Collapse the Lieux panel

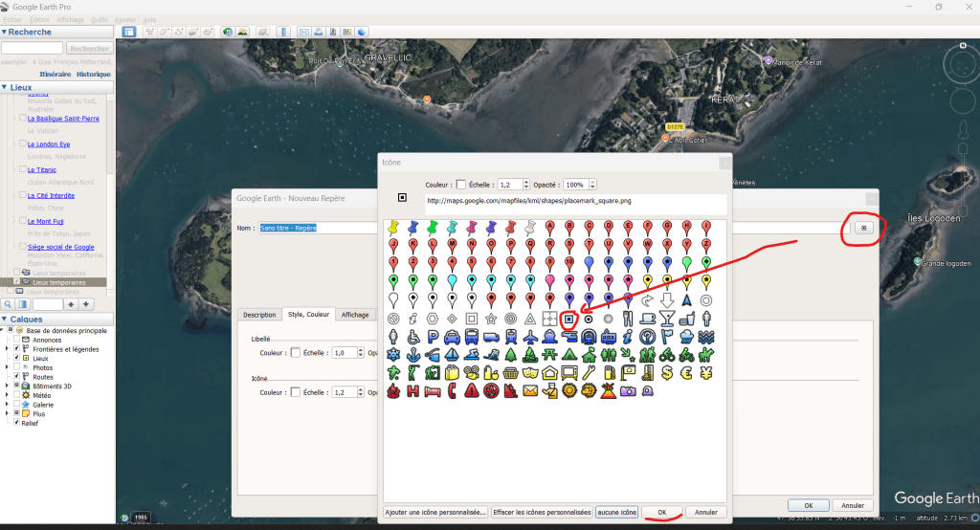click(5, 87)
